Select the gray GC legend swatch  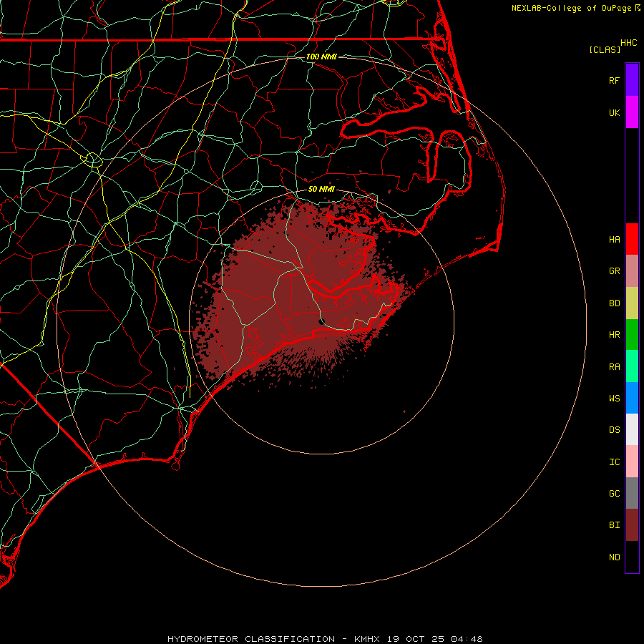coord(632,493)
